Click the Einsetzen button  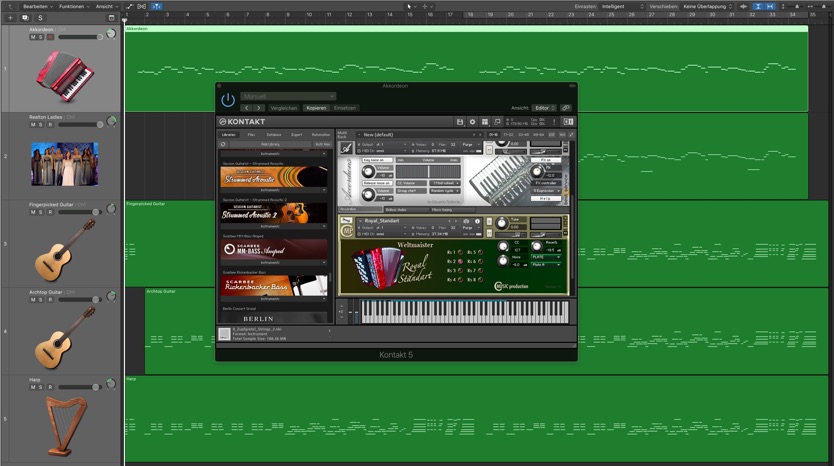coord(345,108)
